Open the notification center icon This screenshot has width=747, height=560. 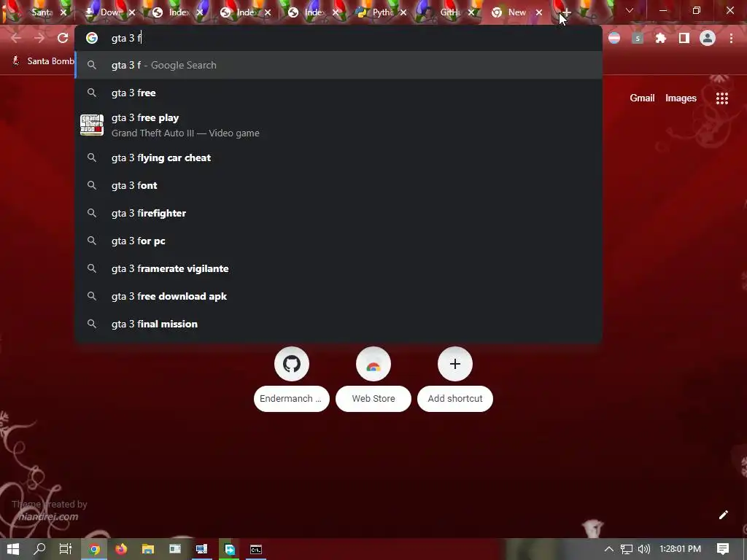(x=723, y=549)
